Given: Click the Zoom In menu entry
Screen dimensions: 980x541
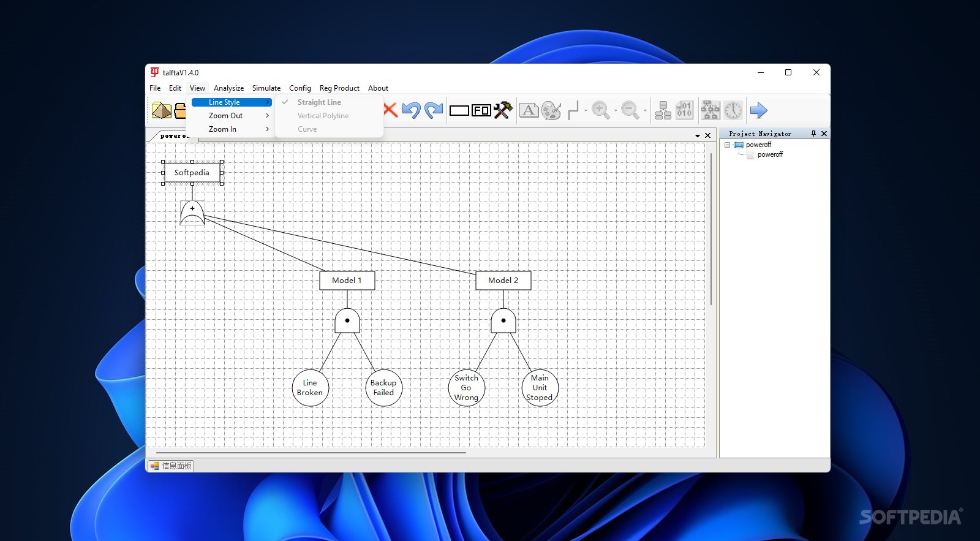Looking at the screenshot, I should click(x=232, y=129).
